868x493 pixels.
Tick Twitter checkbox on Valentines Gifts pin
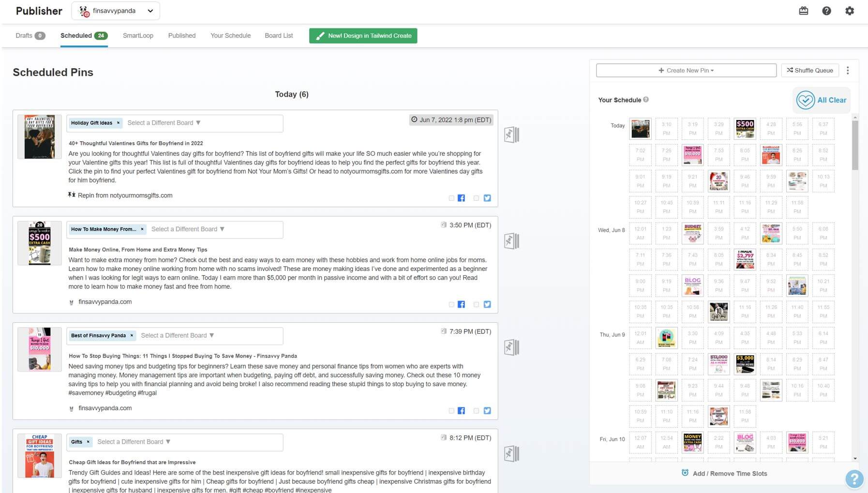click(x=477, y=198)
